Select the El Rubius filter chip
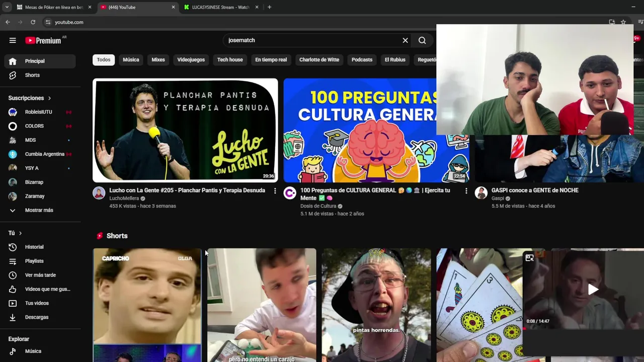This screenshot has width=644, height=362. coord(395,60)
